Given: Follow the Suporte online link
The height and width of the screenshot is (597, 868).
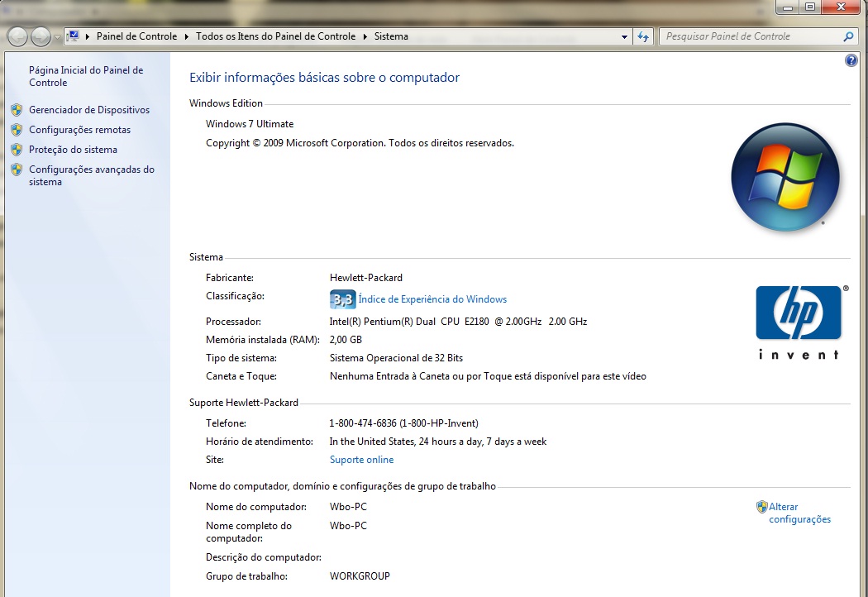Looking at the screenshot, I should 361,460.
